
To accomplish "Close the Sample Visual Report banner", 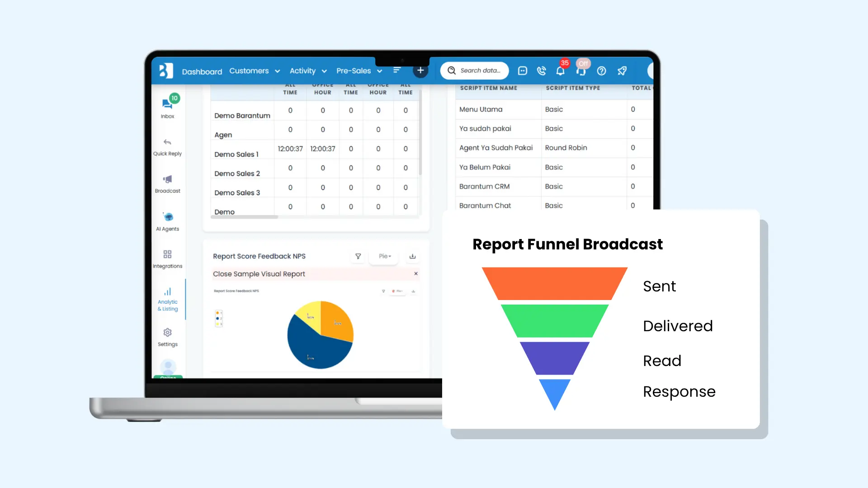I will [x=416, y=273].
